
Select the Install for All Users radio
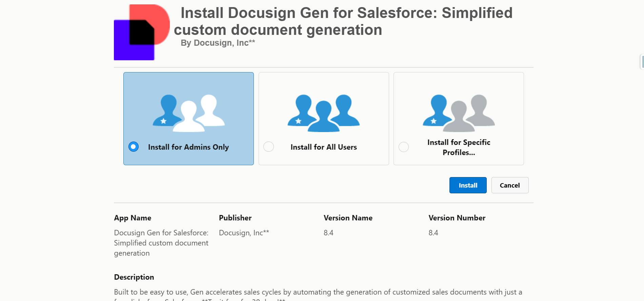[x=268, y=147]
